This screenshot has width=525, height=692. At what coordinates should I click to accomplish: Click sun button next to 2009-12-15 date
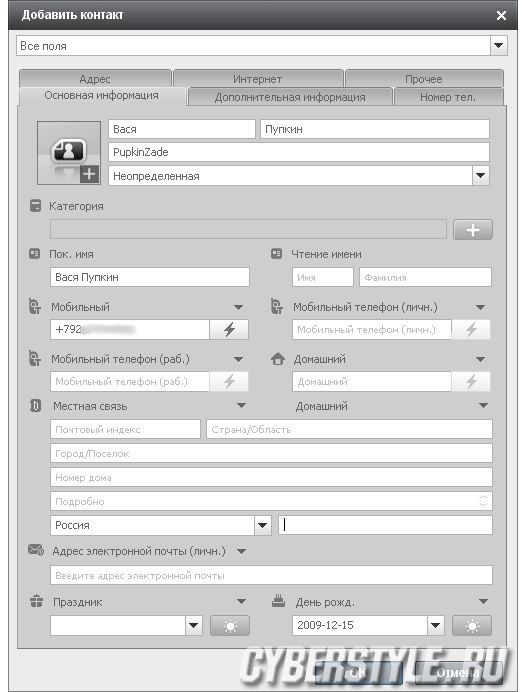[472, 626]
